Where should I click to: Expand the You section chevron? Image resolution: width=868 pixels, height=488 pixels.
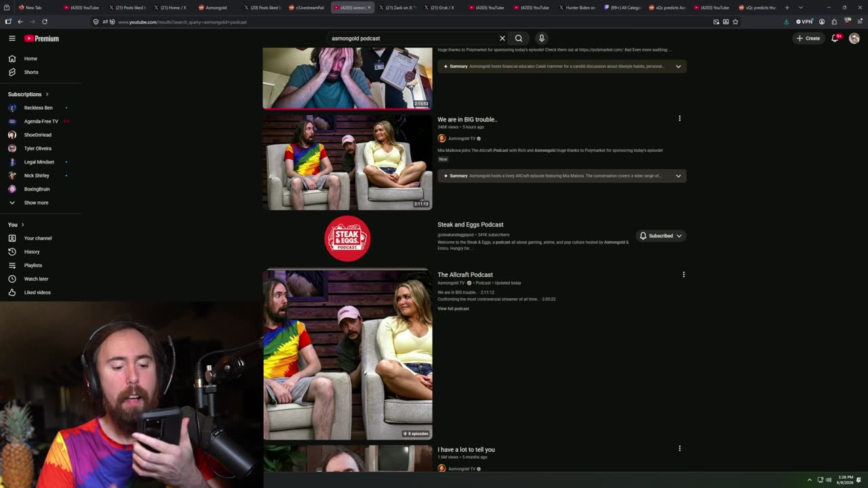pos(22,225)
